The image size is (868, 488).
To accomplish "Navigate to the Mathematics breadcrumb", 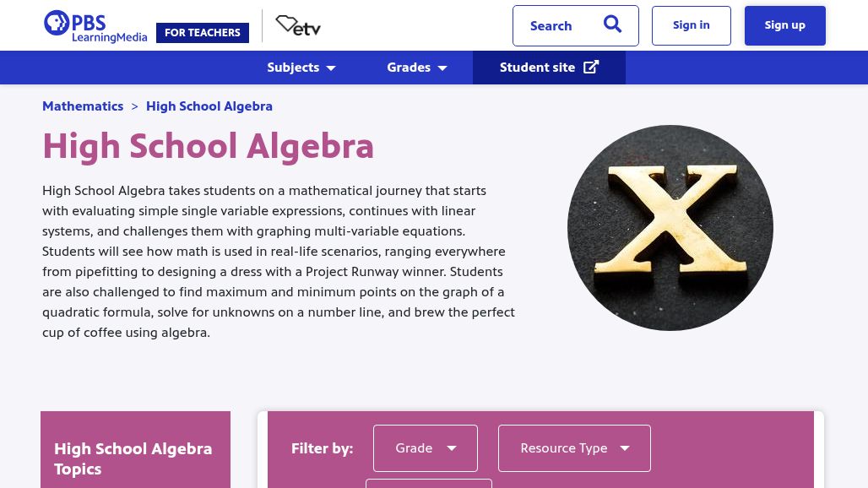I will (x=83, y=106).
